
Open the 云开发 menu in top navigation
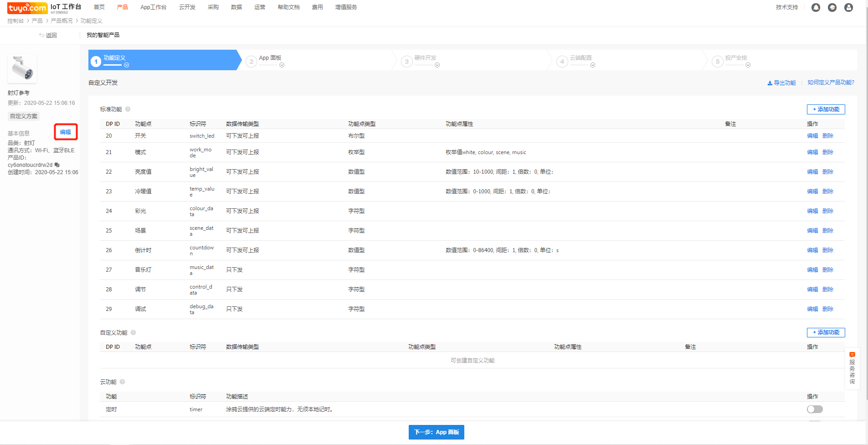187,7
